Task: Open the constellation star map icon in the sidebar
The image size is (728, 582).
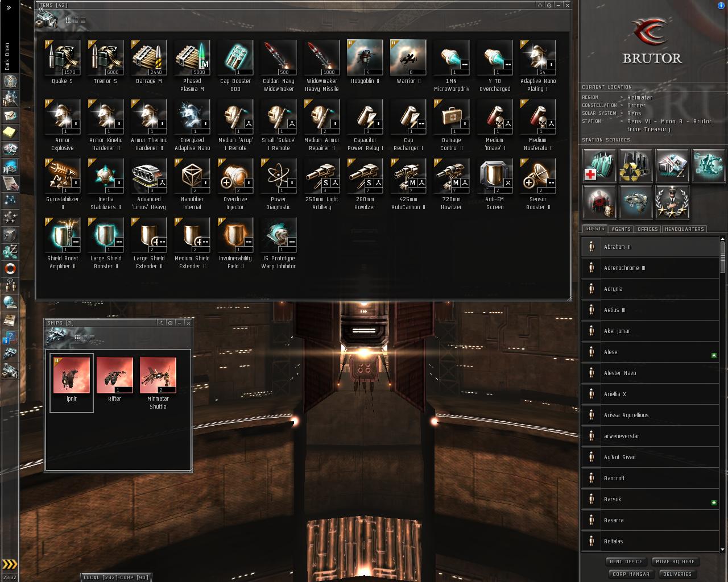Action: (x=10, y=201)
